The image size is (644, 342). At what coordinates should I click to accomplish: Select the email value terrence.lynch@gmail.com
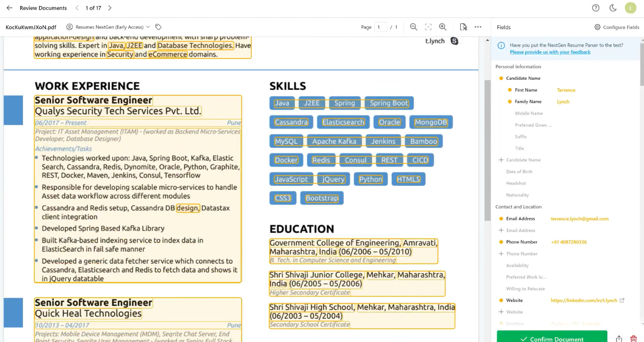(580, 219)
